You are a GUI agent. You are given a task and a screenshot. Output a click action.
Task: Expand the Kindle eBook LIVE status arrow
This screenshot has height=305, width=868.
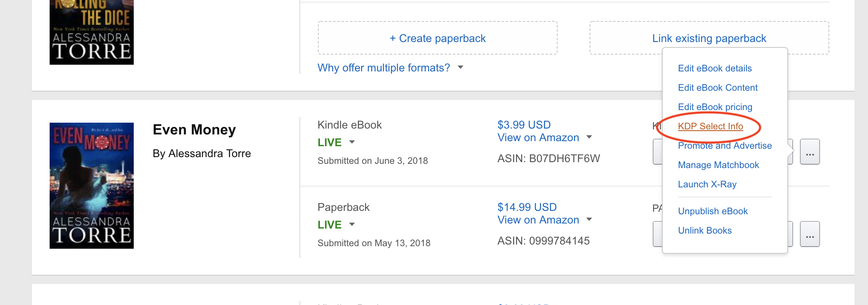click(352, 142)
